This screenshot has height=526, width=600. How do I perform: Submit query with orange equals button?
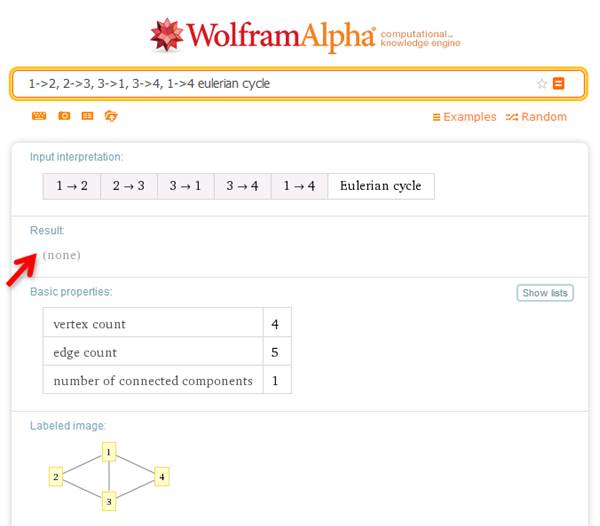point(558,83)
